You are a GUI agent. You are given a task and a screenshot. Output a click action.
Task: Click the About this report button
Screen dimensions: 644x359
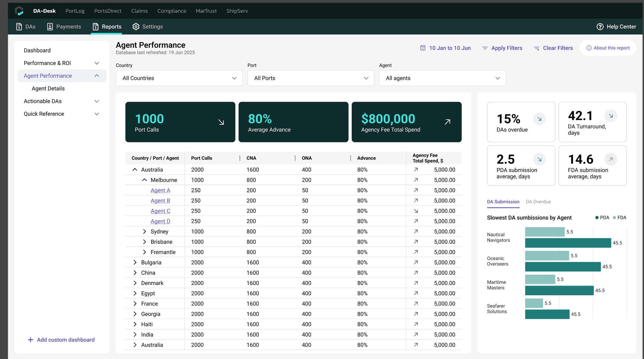[608, 48]
